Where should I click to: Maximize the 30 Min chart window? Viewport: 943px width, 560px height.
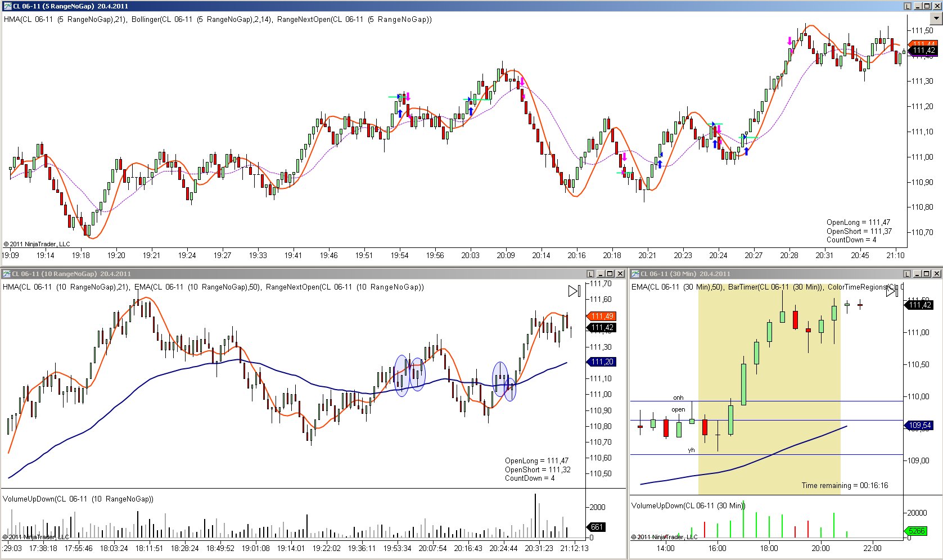coord(927,274)
